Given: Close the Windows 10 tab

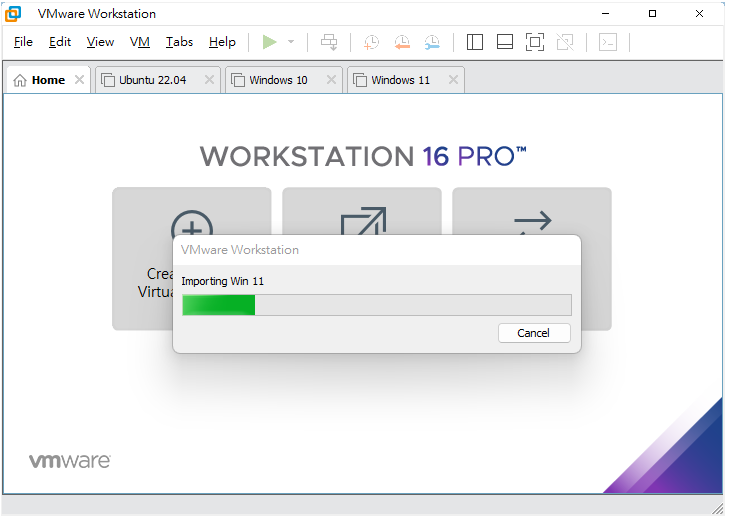Looking at the screenshot, I should 331,80.
